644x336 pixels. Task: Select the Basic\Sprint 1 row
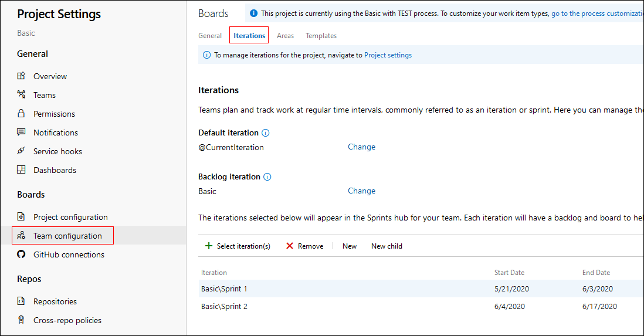coord(421,289)
